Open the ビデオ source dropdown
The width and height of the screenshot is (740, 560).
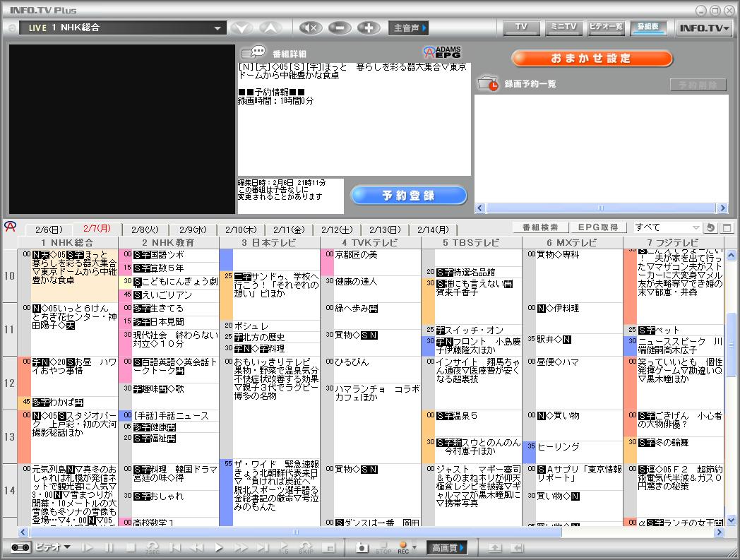[53, 547]
